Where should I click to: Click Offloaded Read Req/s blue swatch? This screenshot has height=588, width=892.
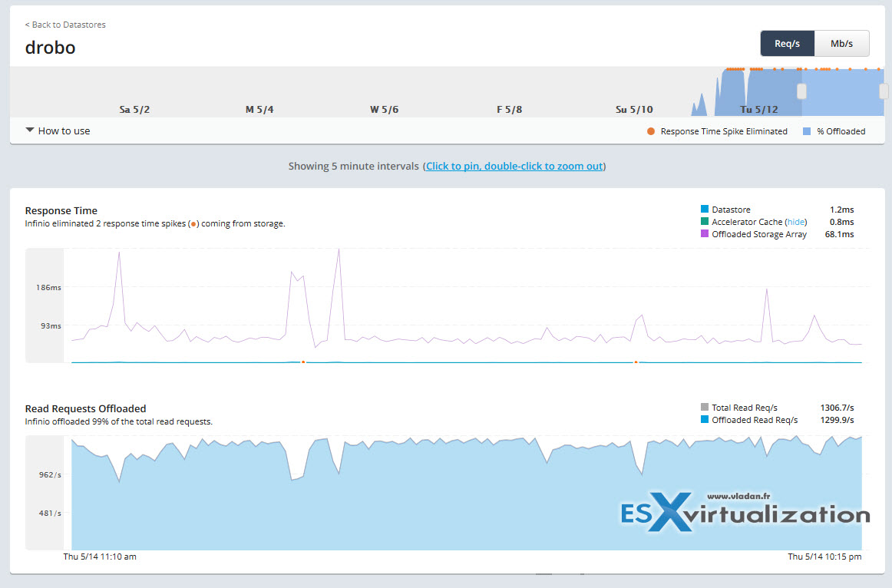pyautogui.click(x=704, y=419)
